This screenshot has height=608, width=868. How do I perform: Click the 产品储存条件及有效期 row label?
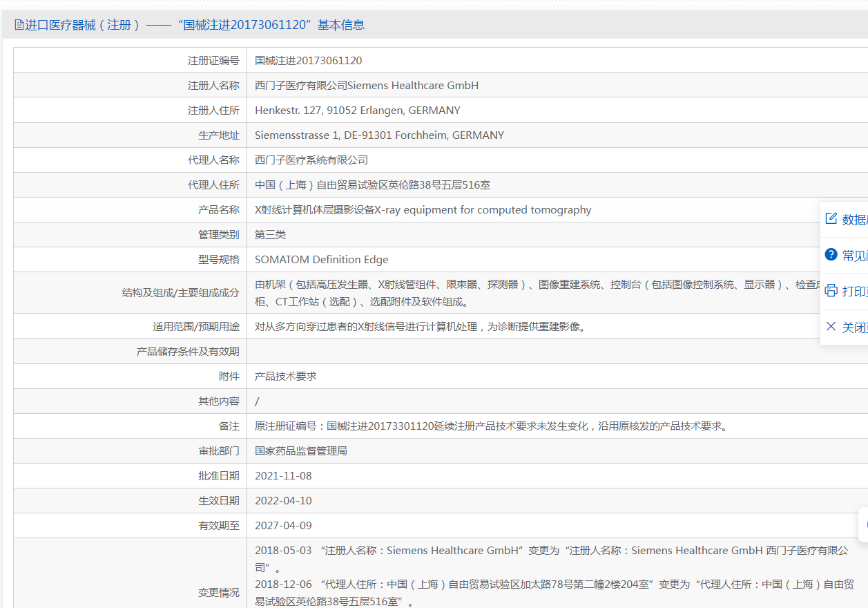point(188,352)
